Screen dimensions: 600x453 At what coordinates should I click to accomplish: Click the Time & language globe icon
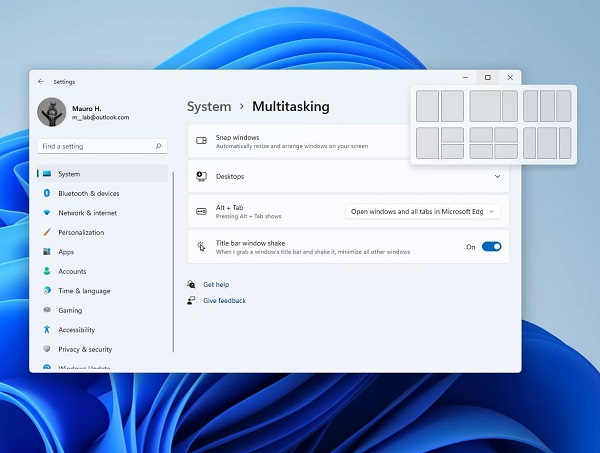point(47,290)
